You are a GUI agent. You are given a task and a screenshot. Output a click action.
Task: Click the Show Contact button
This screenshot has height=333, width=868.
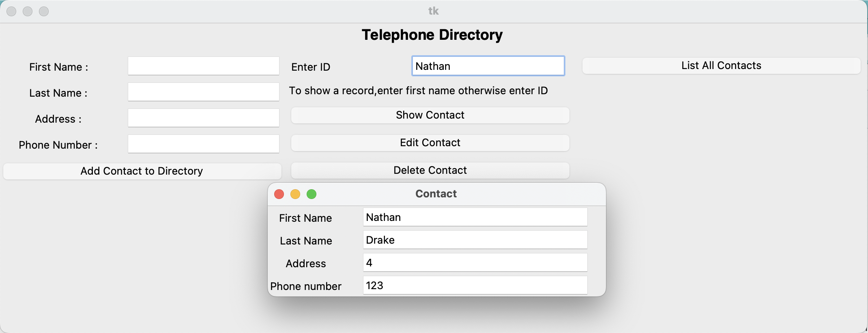click(x=430, y=115)
